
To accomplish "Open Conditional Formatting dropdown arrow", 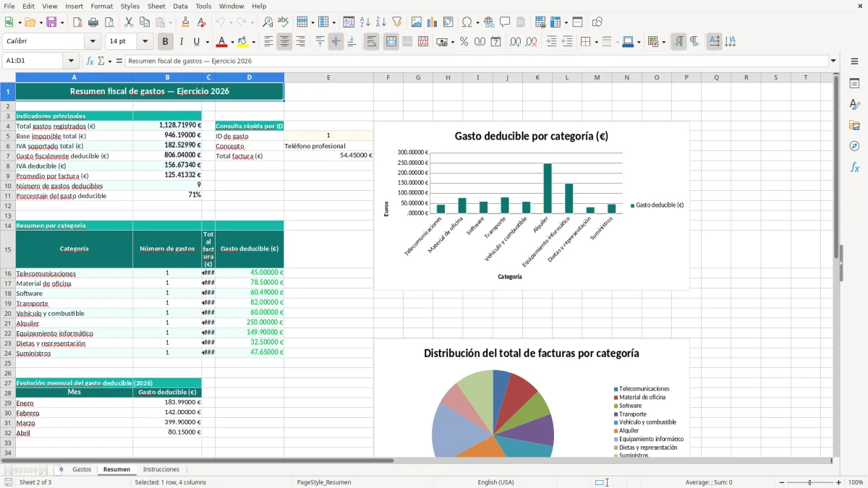I will (x=663, y=42).
